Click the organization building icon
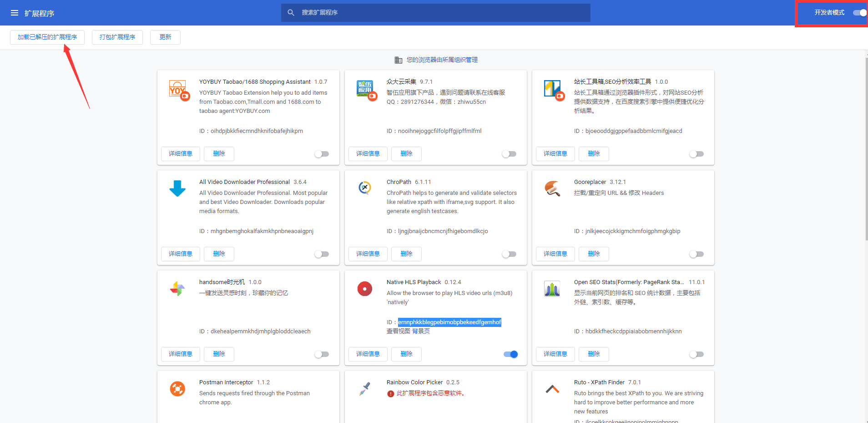The height and width of the screenshot is (423, 868). coord(398,60)
